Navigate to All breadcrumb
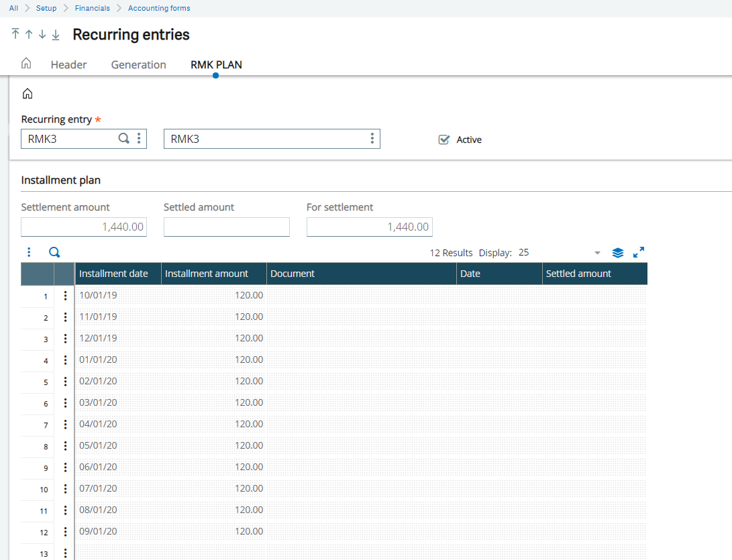 coord(13,8)
